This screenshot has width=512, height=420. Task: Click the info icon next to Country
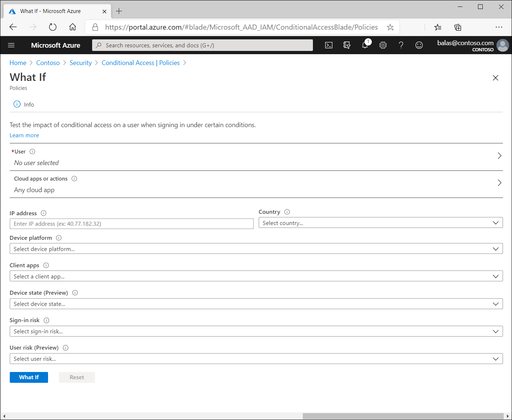[x=287, y=212]
